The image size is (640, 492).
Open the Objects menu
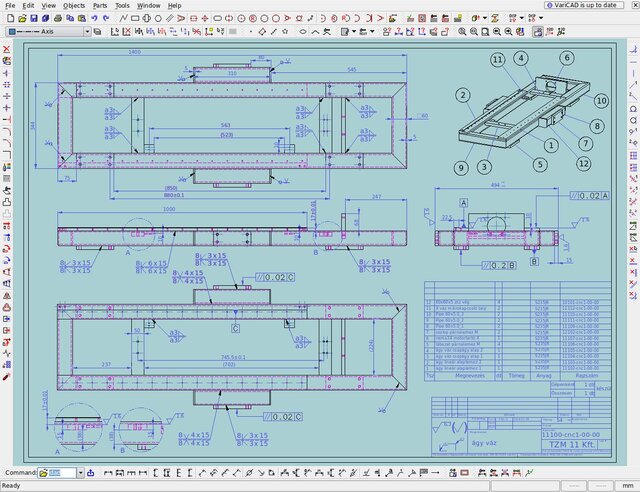74,5
